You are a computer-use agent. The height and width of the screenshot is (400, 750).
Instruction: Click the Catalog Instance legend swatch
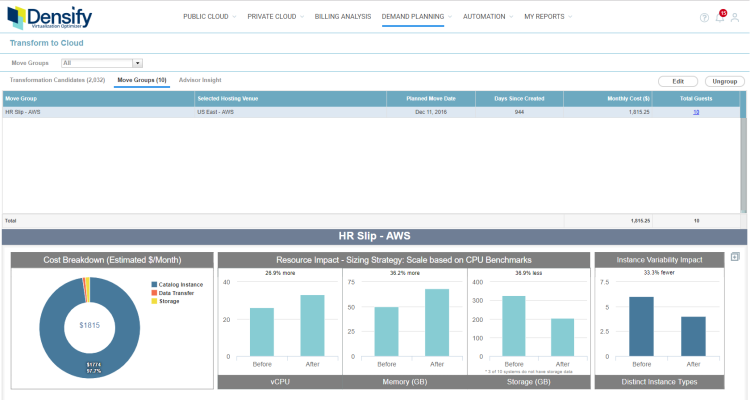click(154, 284)
